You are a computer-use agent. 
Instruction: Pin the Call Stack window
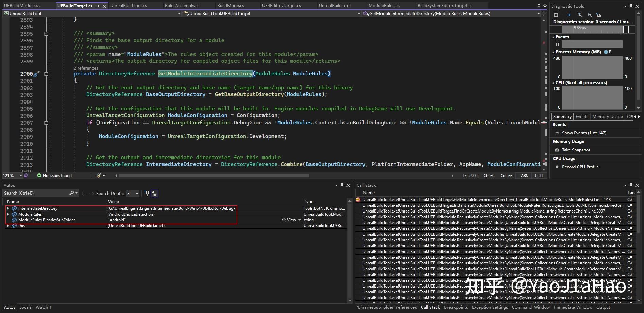click(x=631, y=185)
